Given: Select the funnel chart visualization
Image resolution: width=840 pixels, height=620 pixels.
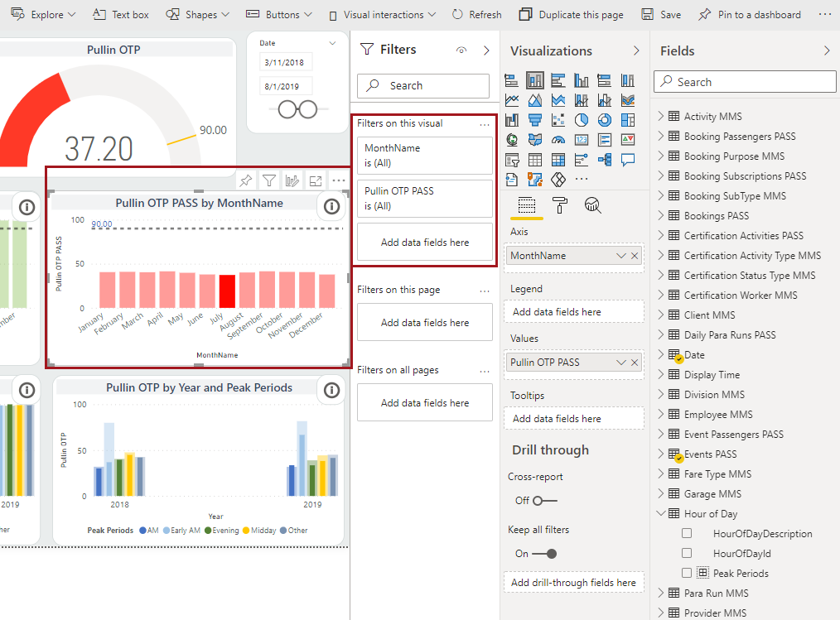Looking at the screenshot, I should (535, 120).
